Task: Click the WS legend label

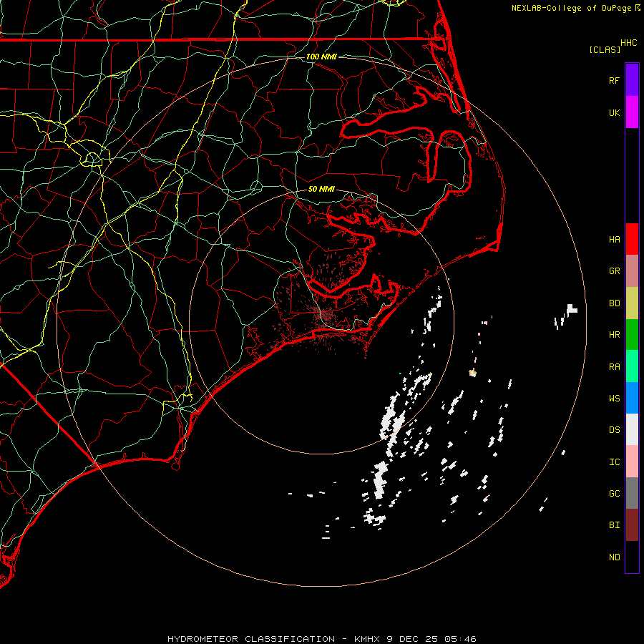Action: click(614, 399)
